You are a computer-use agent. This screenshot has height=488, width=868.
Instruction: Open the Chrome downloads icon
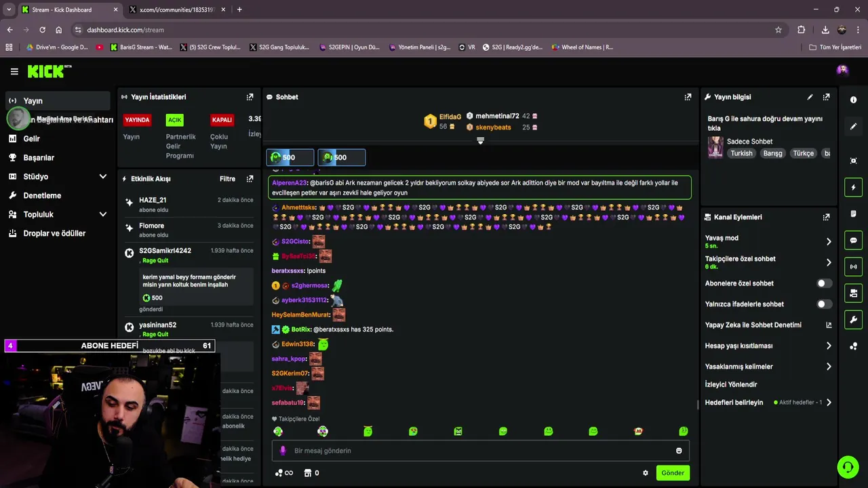[x=825, y=30]
